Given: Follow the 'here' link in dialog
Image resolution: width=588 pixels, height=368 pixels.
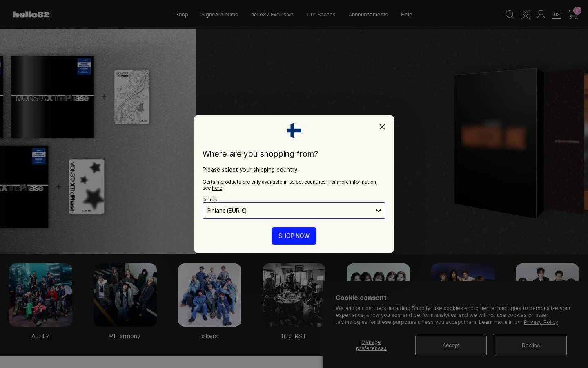Looking at the screenshot, I should [217, 188].
